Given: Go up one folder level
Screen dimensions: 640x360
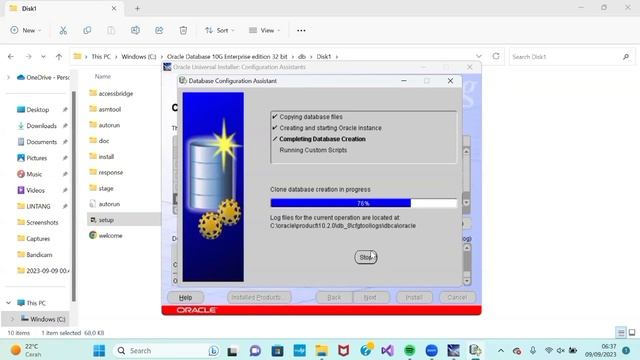Looking at the screenshot, I should pyautogui.click(x=59, y=56).
